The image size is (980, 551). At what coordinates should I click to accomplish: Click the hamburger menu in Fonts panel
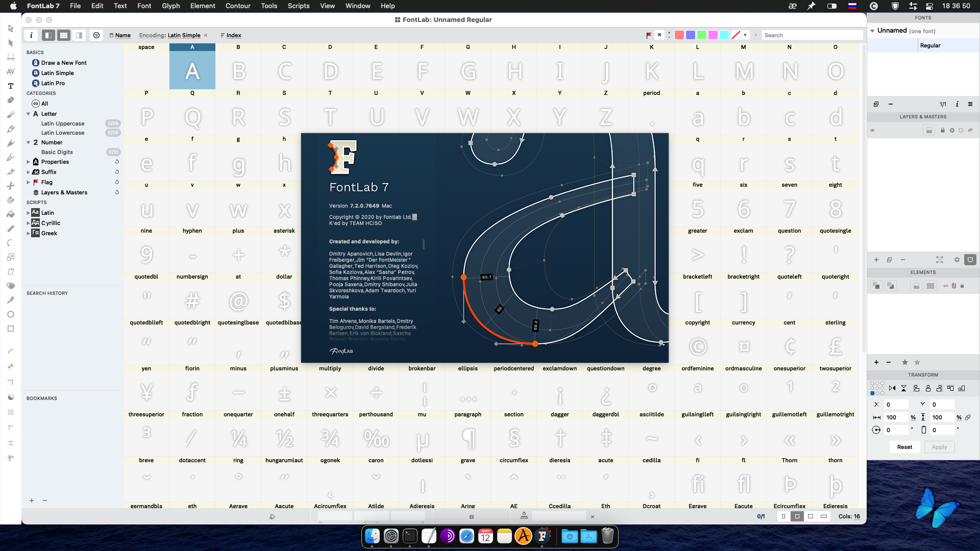970,104
